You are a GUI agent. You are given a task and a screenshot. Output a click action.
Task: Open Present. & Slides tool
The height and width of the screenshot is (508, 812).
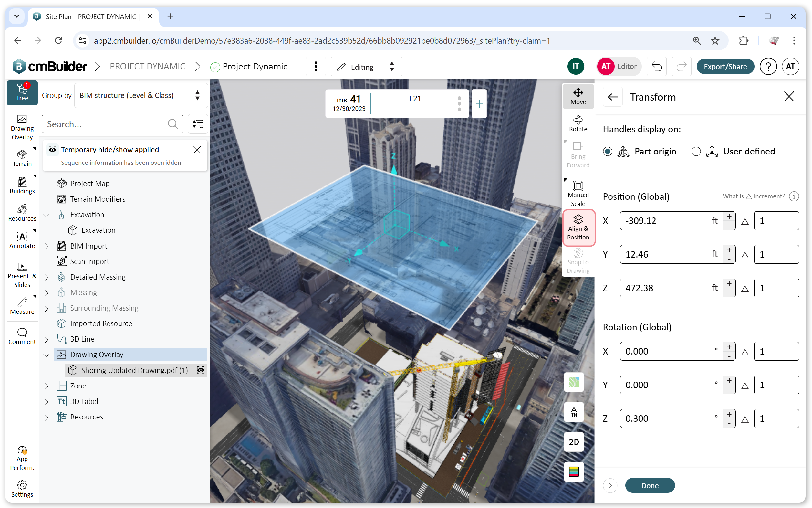(x=22, y=275)
